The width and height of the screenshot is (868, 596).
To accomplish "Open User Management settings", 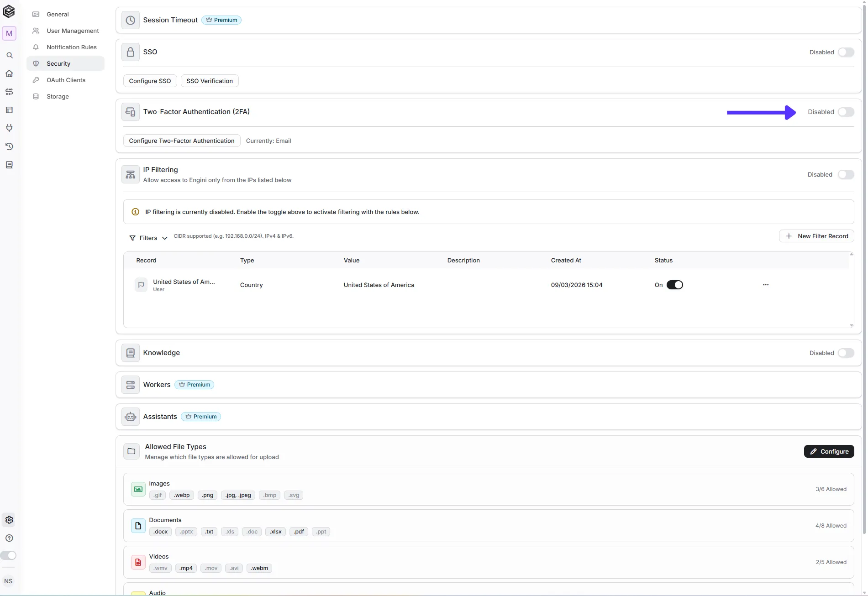I will pos(65,31).
